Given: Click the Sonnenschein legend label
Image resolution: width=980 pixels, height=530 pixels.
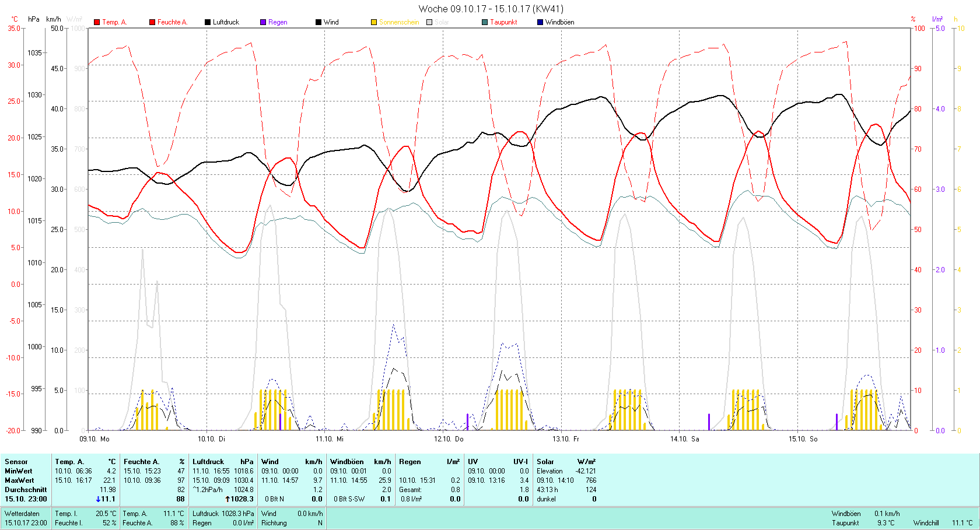Looking at the screenshot, I should (399, 22).
